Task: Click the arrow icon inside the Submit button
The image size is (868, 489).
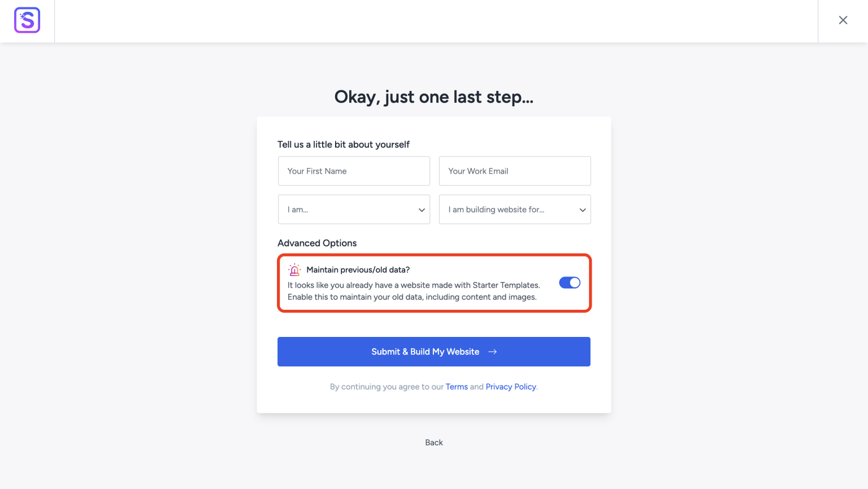Action: pos(492,351)
